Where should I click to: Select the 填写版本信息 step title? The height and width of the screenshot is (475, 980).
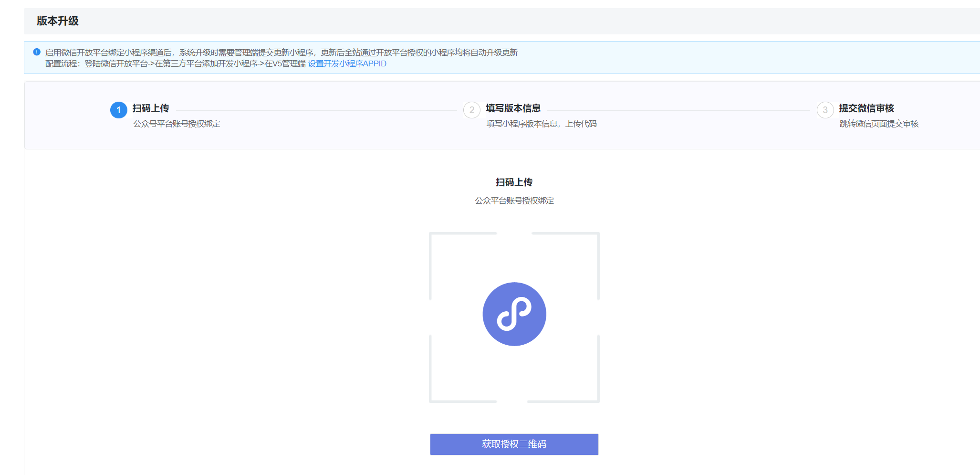513,108
